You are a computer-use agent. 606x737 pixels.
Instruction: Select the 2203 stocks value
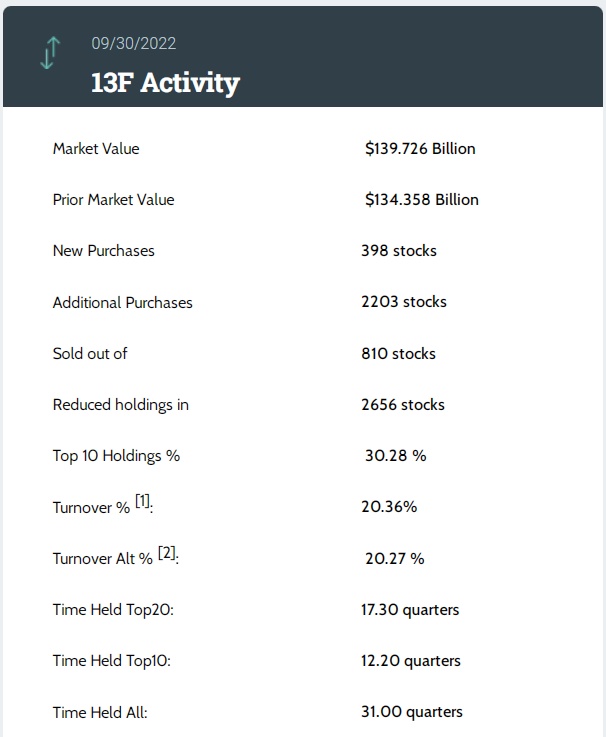404,302
